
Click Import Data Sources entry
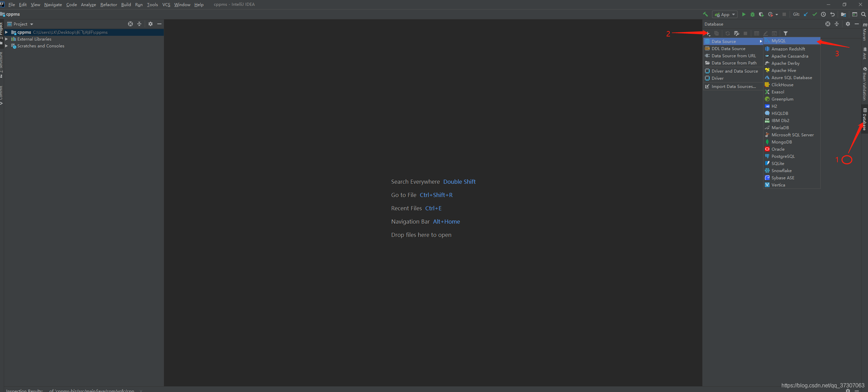tap(733, 87)
